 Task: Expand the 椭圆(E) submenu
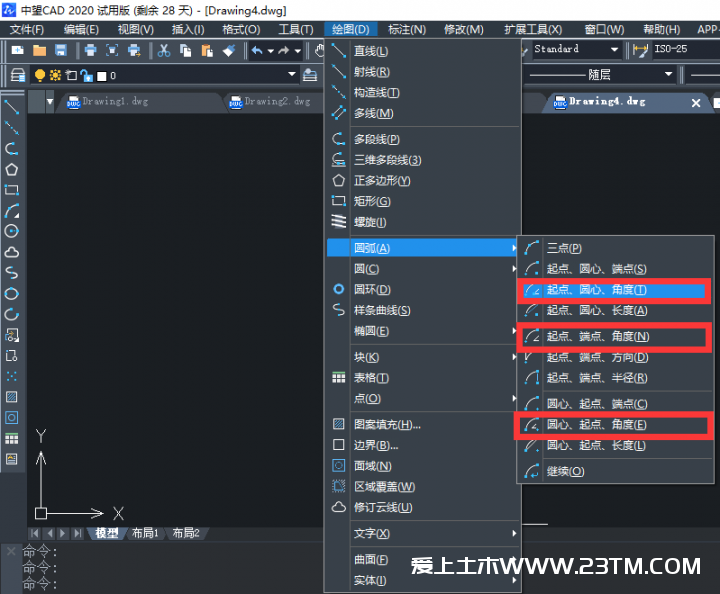coord(424,331)
